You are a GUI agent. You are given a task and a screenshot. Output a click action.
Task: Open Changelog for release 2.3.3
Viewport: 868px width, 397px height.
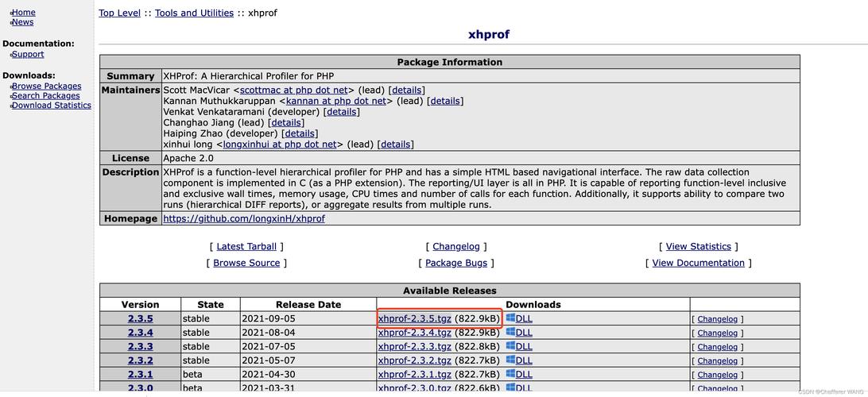[718, 347]
